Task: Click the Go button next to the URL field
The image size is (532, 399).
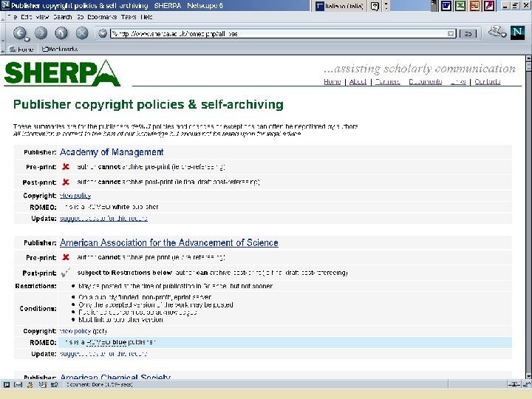Action: coord(468,33)
